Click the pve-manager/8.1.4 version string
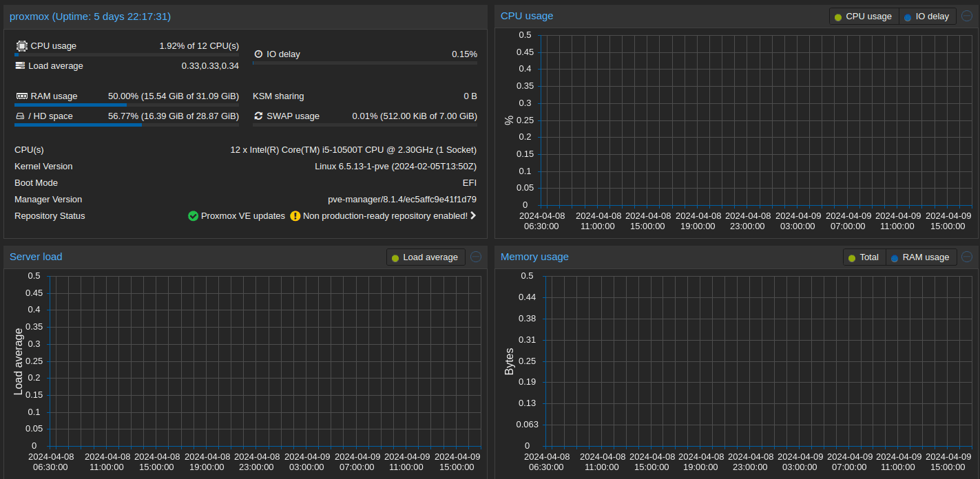The height and width of the screenshot is (479, 980). pyautogui.click(x=402, y=200)
